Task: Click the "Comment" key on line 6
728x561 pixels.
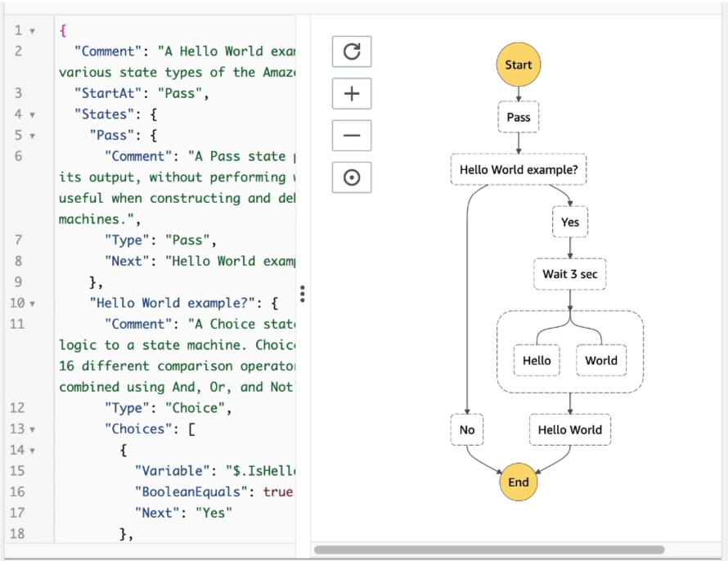Action: (138, 156)
